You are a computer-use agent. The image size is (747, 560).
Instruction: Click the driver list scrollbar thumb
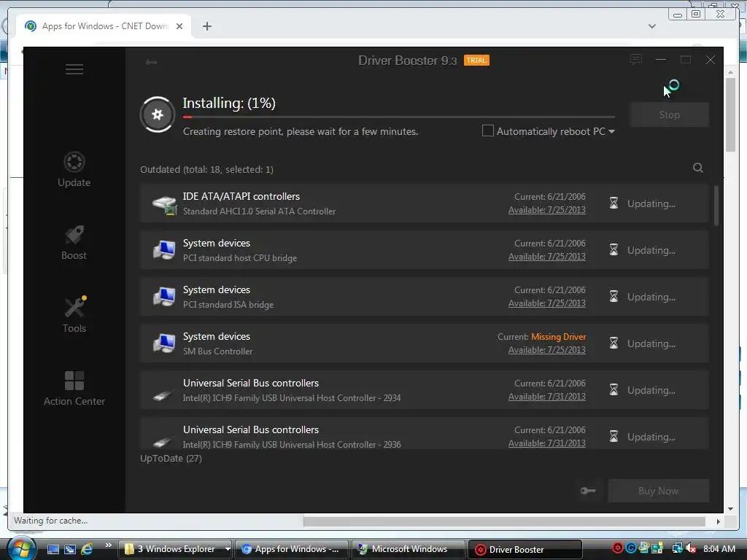[716, 205]
